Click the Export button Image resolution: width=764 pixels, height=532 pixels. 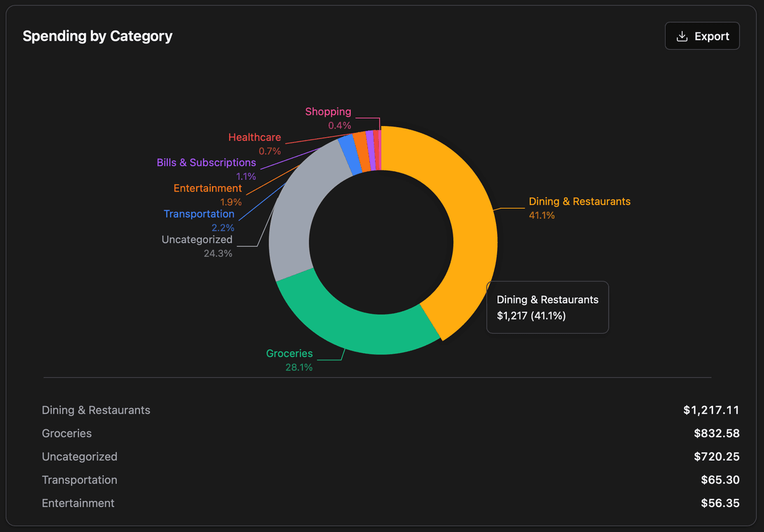point(702,36)
